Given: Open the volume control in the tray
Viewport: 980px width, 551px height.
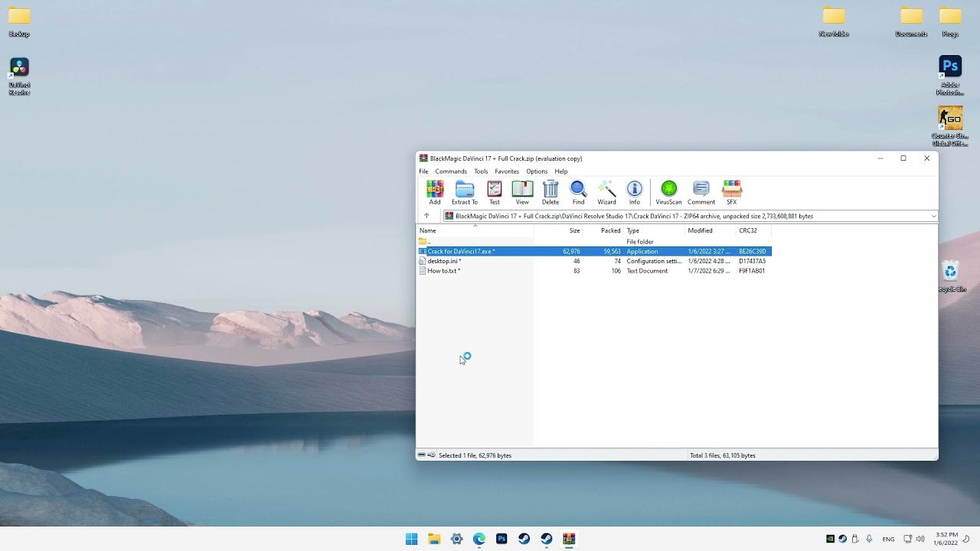Looking at the screenshot, I should pyautogui.click(x=920, y=539).
